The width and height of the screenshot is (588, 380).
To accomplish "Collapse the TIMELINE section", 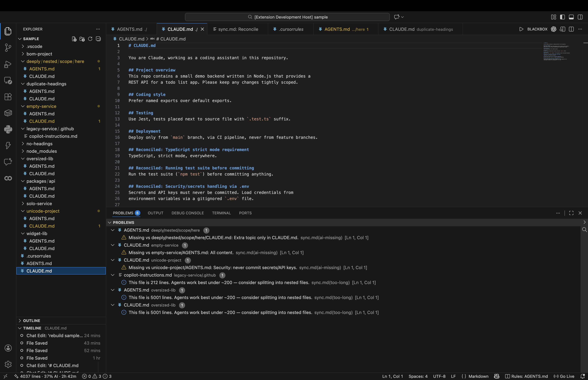I will coord(61,328).
